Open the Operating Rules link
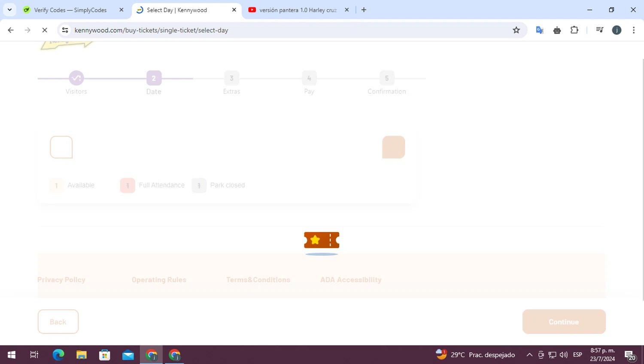The image size is (644, 364). coord(159,280)
